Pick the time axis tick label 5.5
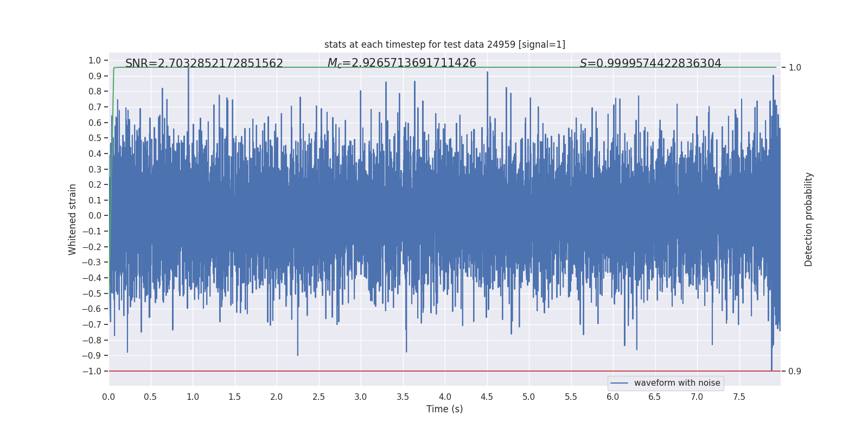 [x=571, y=397]
